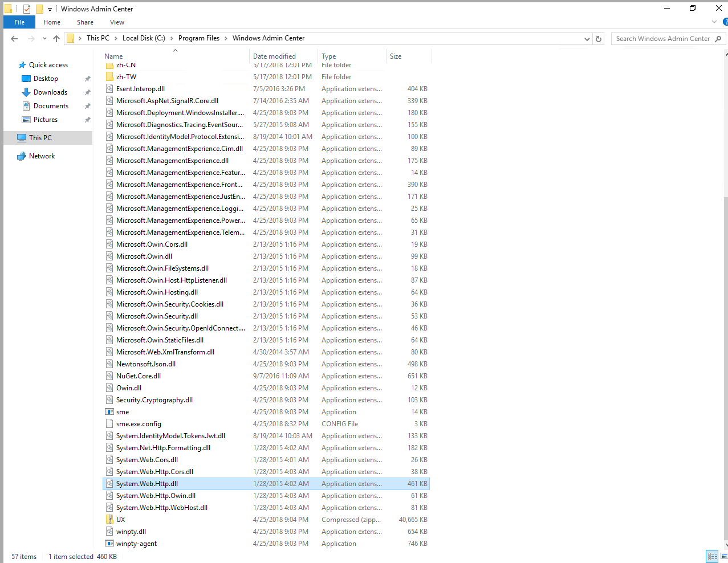Select System.Net.Http.Formatting.dll
Image resolution: width=728 pixels, height=563 pixels.
point(163,448)
